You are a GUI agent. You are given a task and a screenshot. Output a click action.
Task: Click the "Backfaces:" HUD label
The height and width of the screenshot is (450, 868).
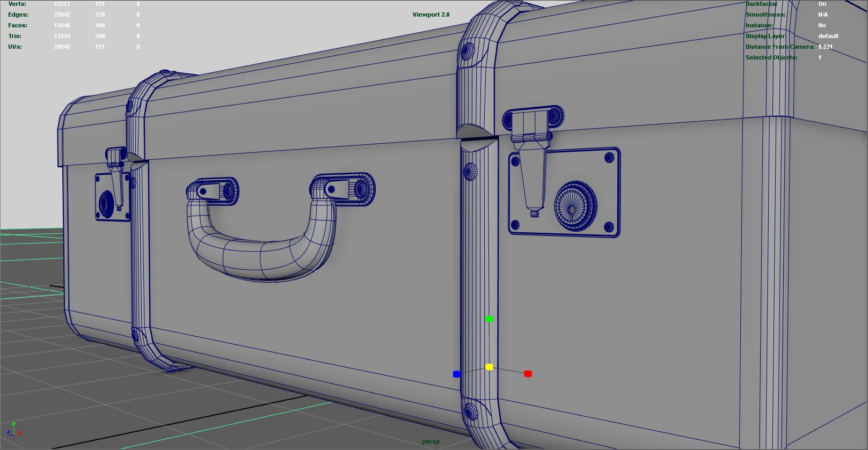[761, 4]
